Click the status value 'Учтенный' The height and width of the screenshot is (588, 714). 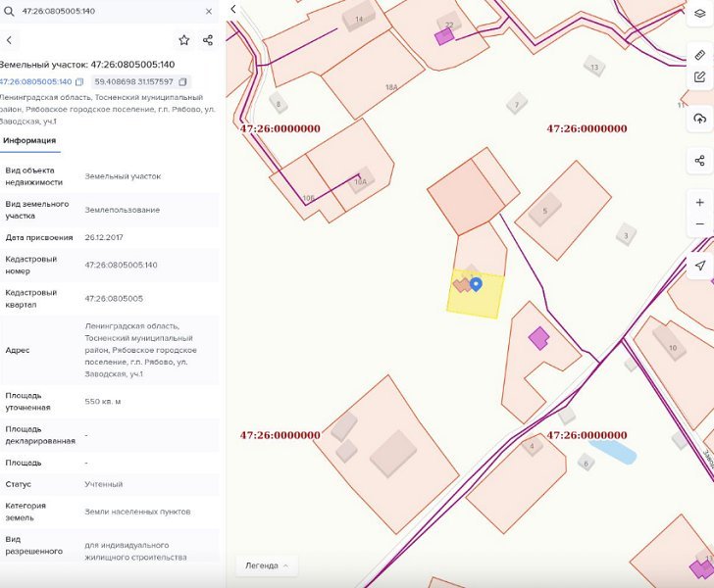103,484
